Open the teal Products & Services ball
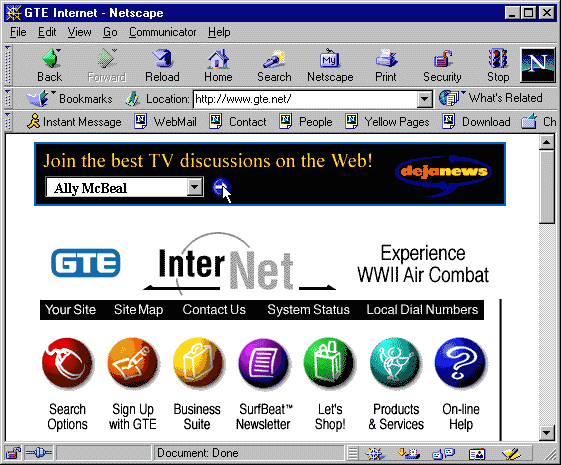561x465 pixels. [395, 363]
